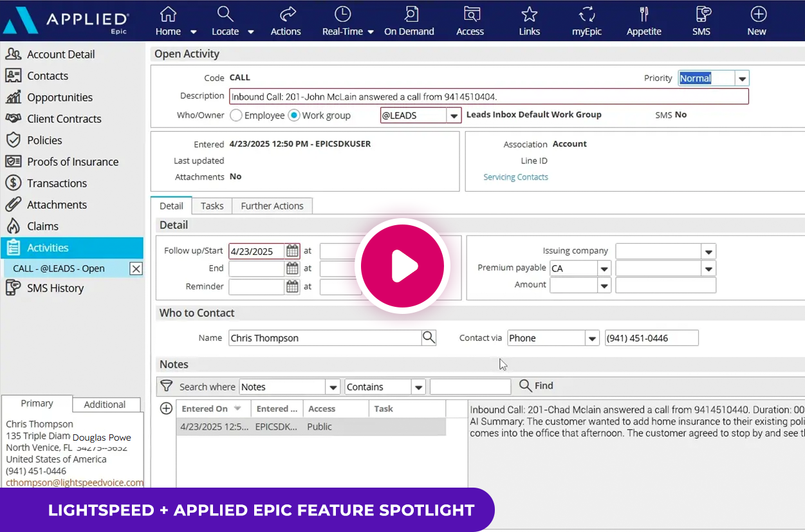The height and width of the screenshot is (532, 805).
Task: Open the SMS toolbar icon
Action: (x=703, y=14)
